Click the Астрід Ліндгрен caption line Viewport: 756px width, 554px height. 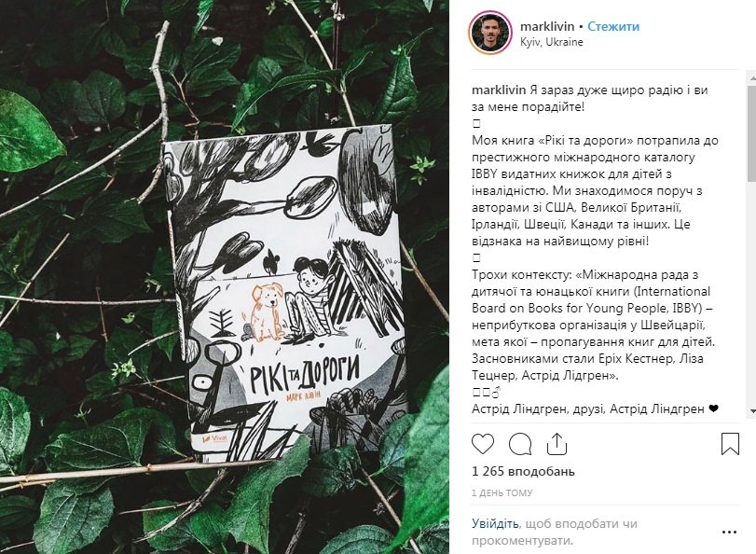(x=595, y=409)
